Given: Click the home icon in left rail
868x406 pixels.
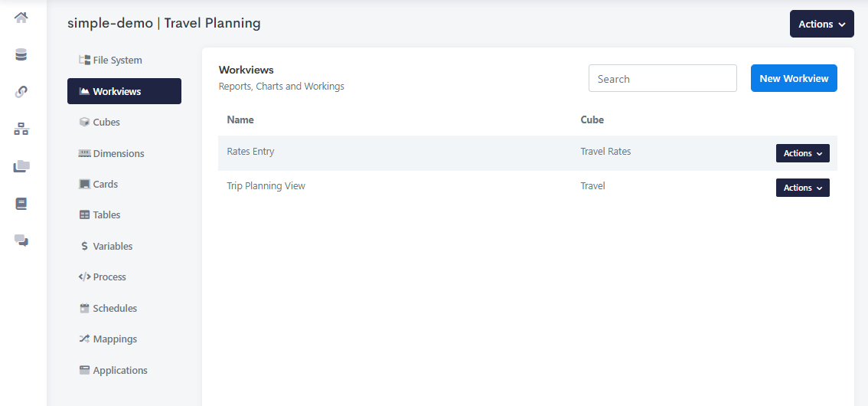Looking at the screenshot, I should tap(21, 18).
